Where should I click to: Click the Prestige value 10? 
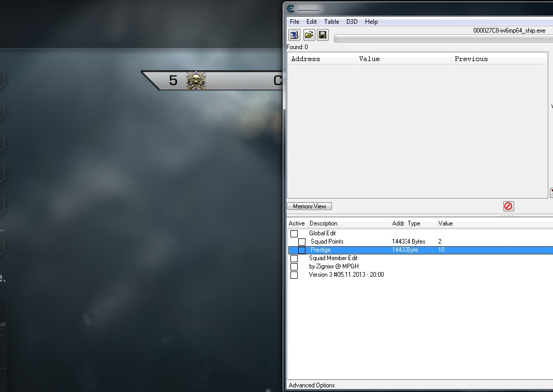coord(441,250)
